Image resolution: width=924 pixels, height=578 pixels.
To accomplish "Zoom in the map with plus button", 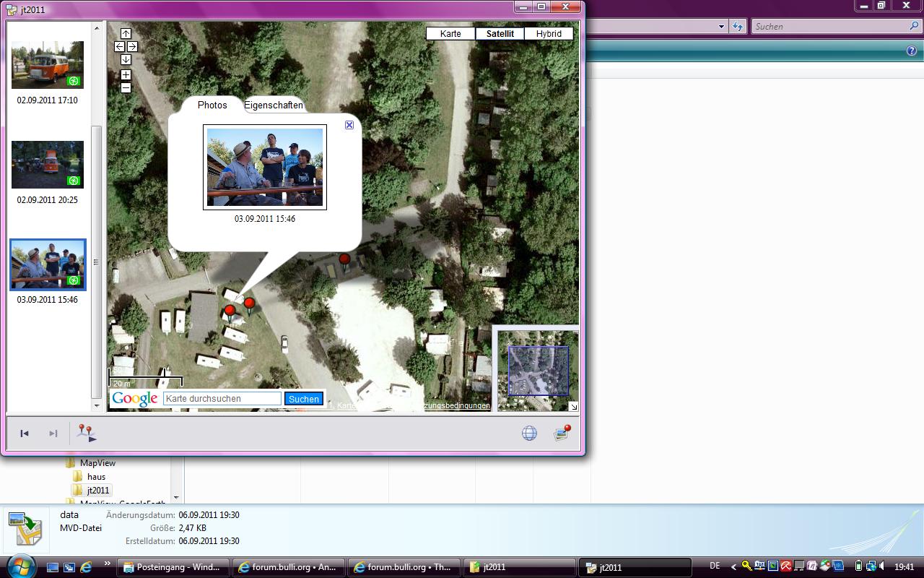I will [126, 75].
